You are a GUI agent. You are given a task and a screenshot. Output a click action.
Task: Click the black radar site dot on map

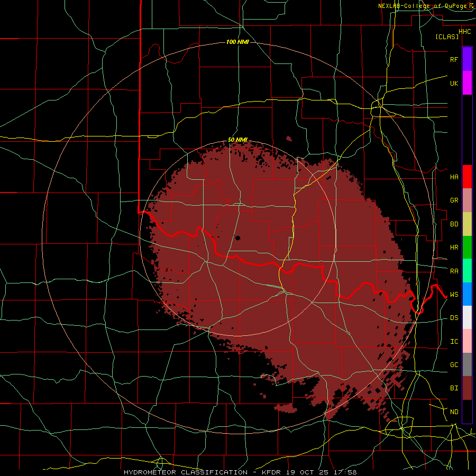point(237,238)
